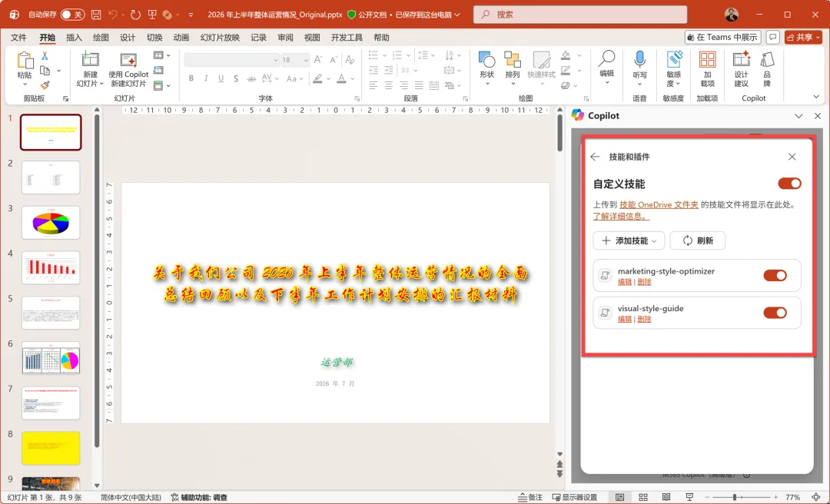Switch to the 插入 ribbon tab

(x=74, y=38)
